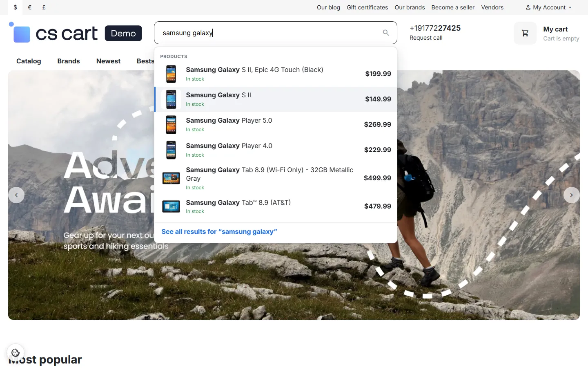
Task: Select Samsung Galaxy S II, Epic 4G Touch (Black) title
Action: [254, 70]
